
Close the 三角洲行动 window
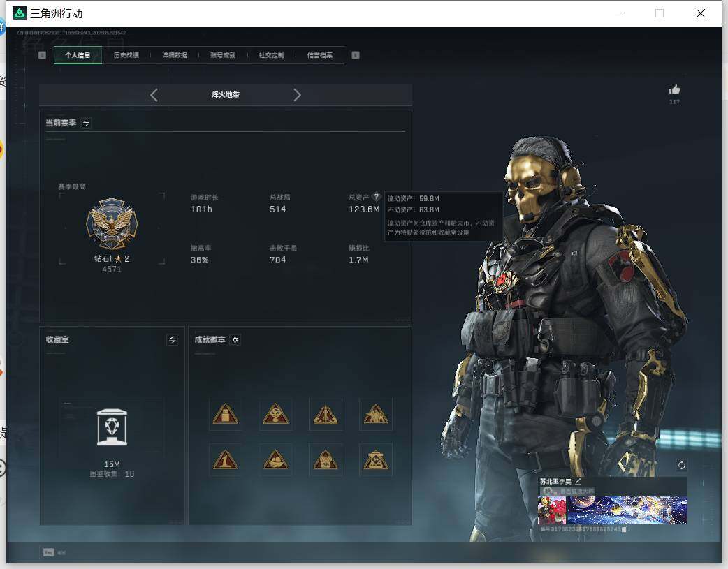coord(701,13)
